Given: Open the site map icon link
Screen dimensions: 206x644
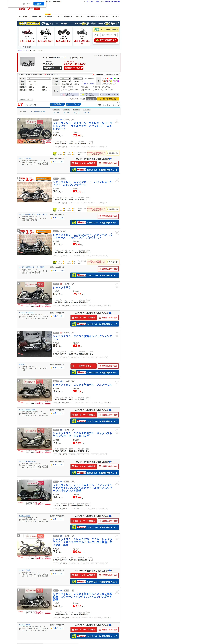Looking at the screenshot, I should 85,2.
